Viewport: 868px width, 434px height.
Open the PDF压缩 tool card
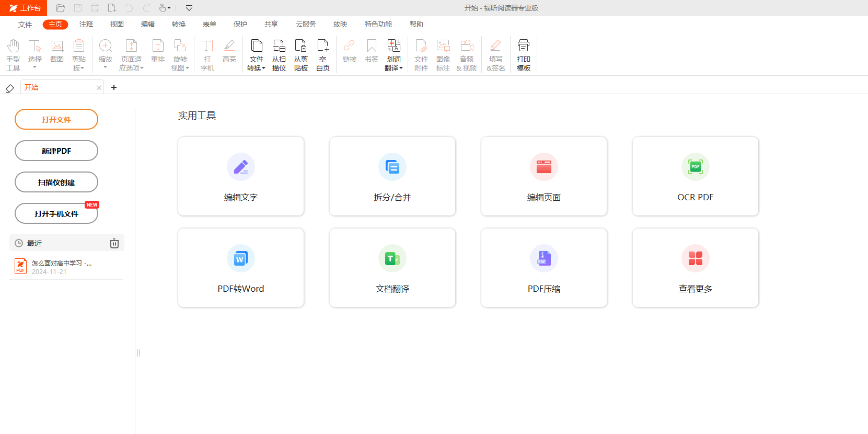544,268
